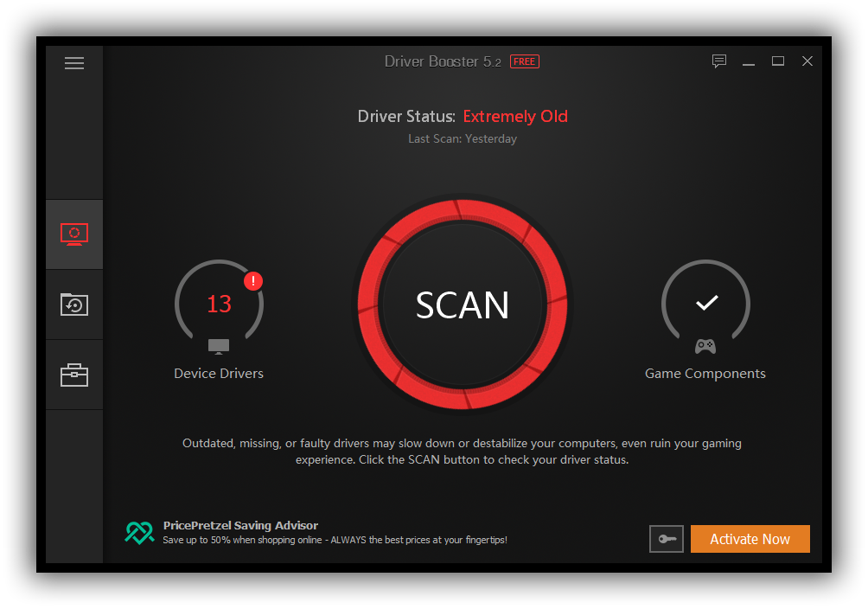Open the feedback chat icon

click(x=719, y=61)
